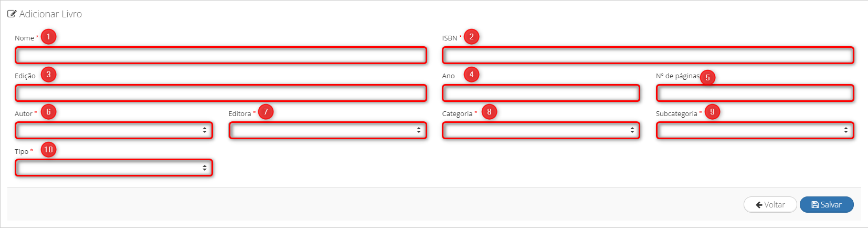Focus the Nº de páginas field
The height and width of the screenshot is (229, 868).
pyautogui.click(x=755, y=93)
